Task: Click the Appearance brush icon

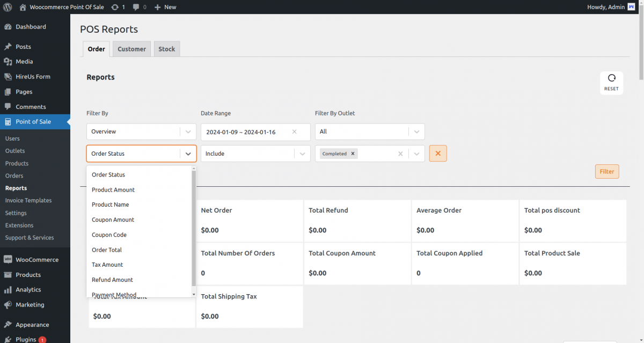Action: [8, 325]
